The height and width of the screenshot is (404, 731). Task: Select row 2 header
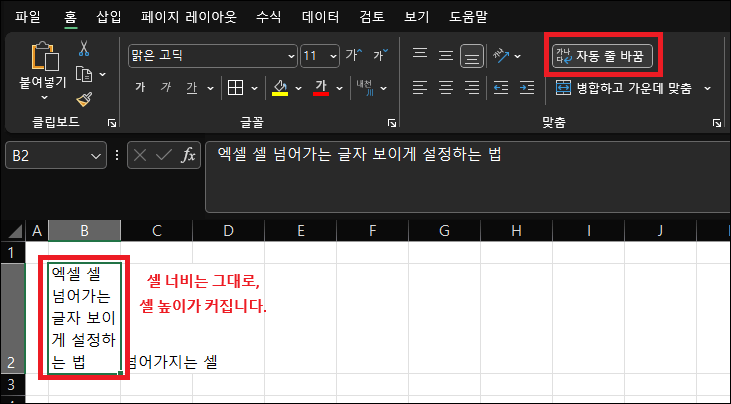(12, 318)
